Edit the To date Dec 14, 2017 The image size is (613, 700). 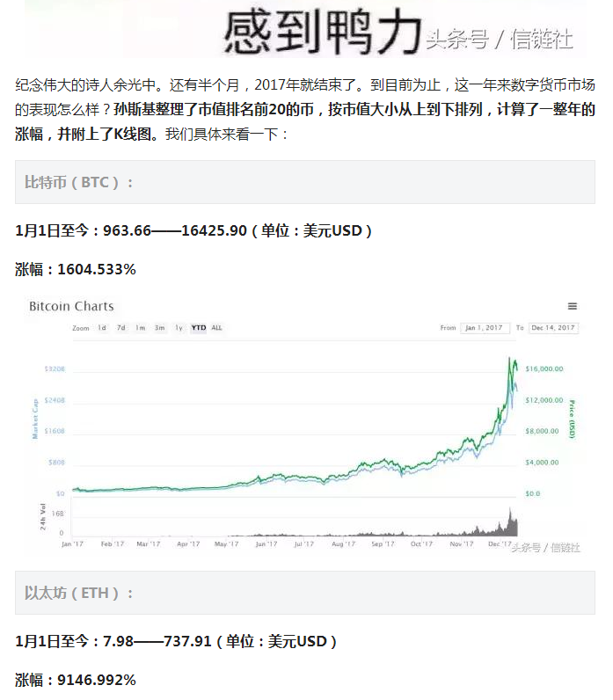click(553, 328)
